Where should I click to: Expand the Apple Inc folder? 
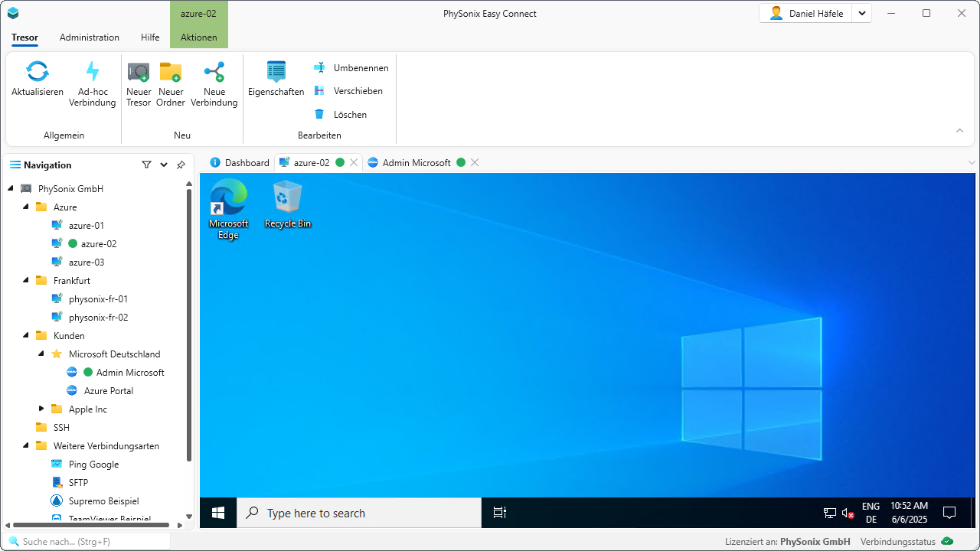pyautogui.click(x=41, y=409)
